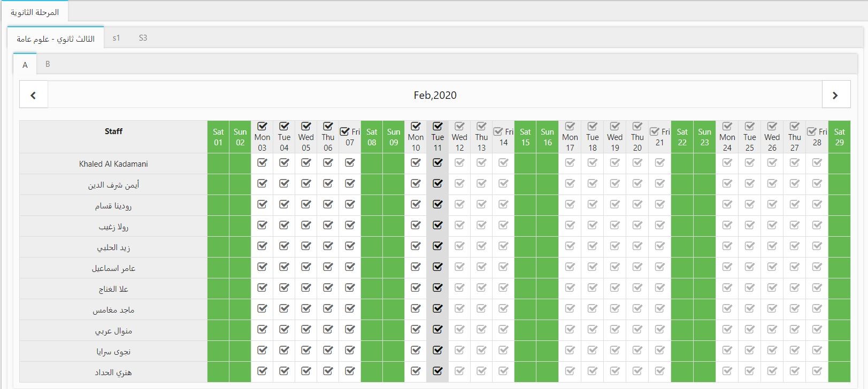
Task: Switch to the S3 tab
Action: click(143, 38)
